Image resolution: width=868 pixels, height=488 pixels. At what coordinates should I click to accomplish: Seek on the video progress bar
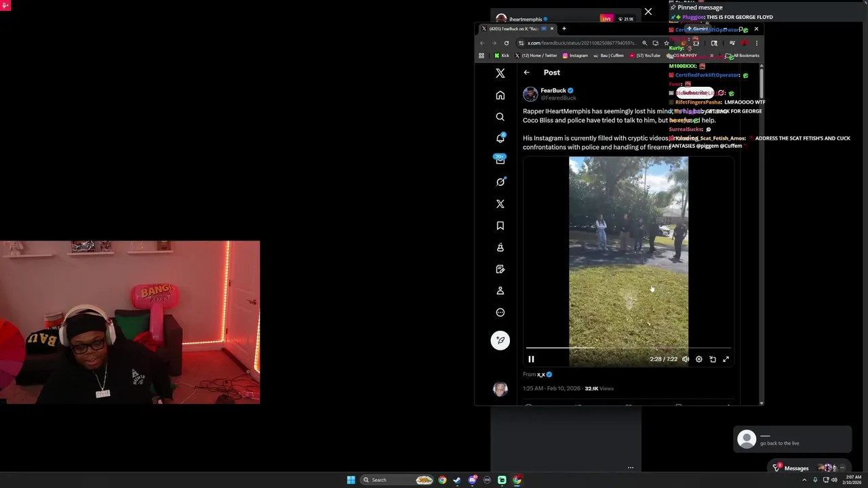[629, 348]
